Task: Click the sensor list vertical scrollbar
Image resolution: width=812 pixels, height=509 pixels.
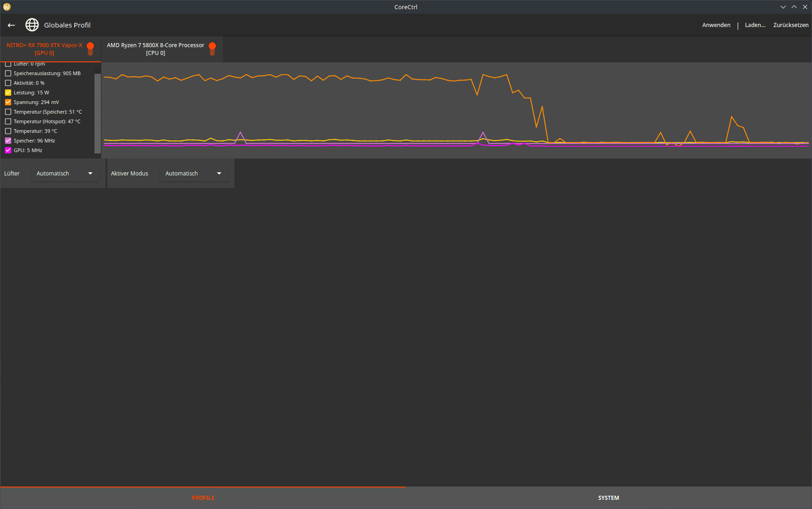Action: pyautogui.click(x=97, y=113)
